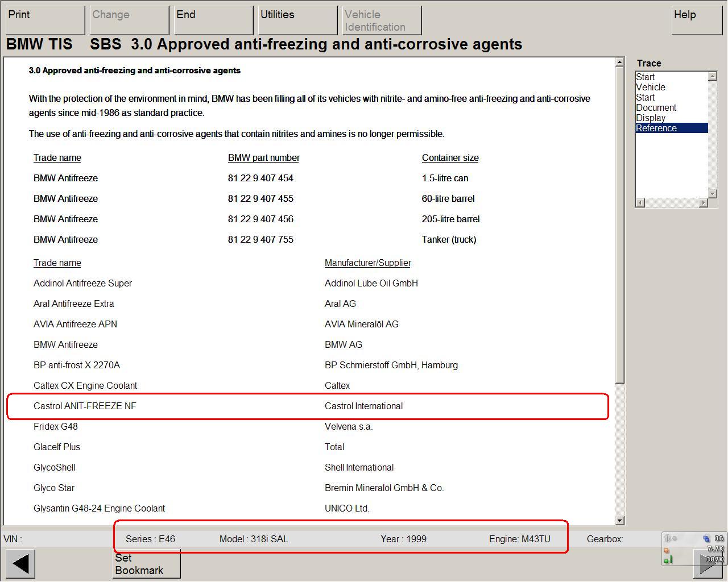Click 'Glyco Star' entry

coord(54,488)
